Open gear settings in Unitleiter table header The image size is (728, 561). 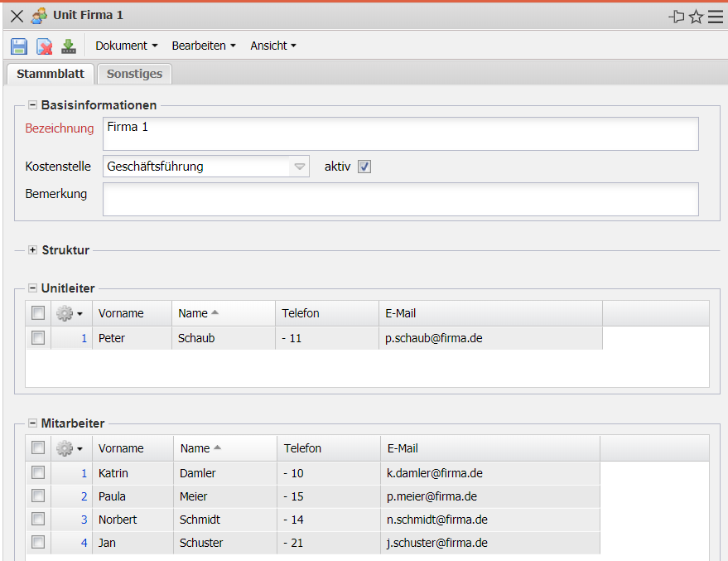click(x=70, y=313)
